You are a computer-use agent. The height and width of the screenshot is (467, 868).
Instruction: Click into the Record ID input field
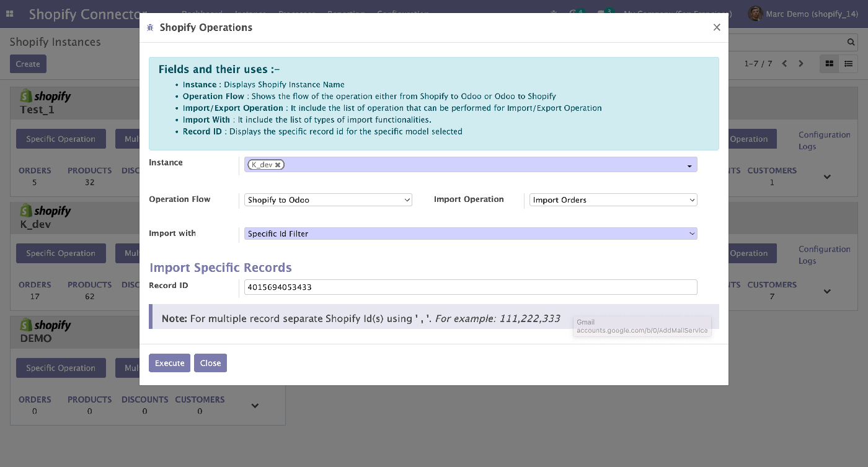pos(471,287)
